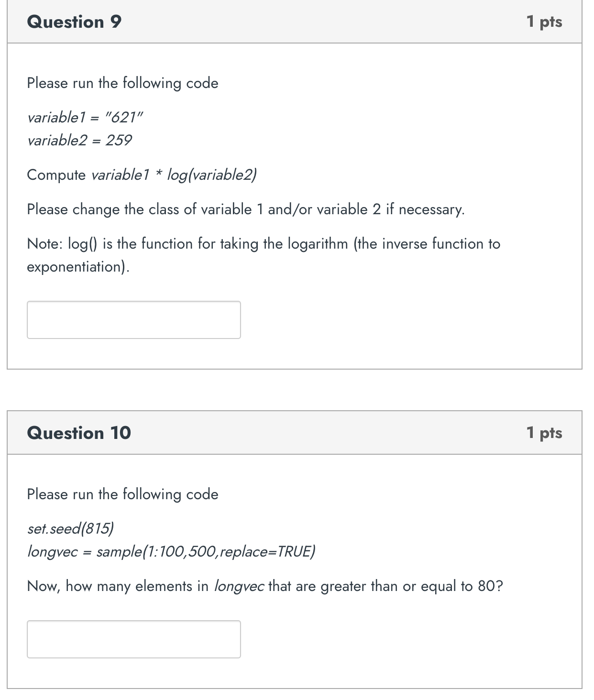Screen dimensions: 594x700
Task: Place cursor inside Question 9 response field
Action: 134,319
